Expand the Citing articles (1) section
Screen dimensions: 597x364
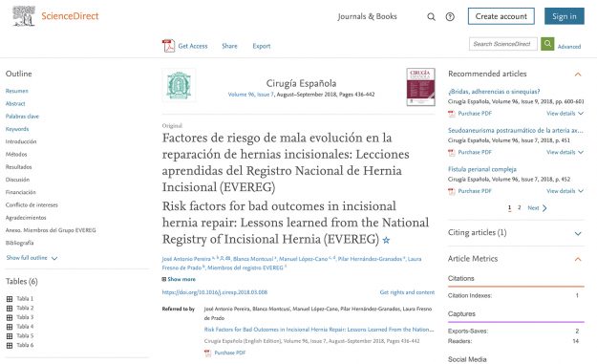578,233
